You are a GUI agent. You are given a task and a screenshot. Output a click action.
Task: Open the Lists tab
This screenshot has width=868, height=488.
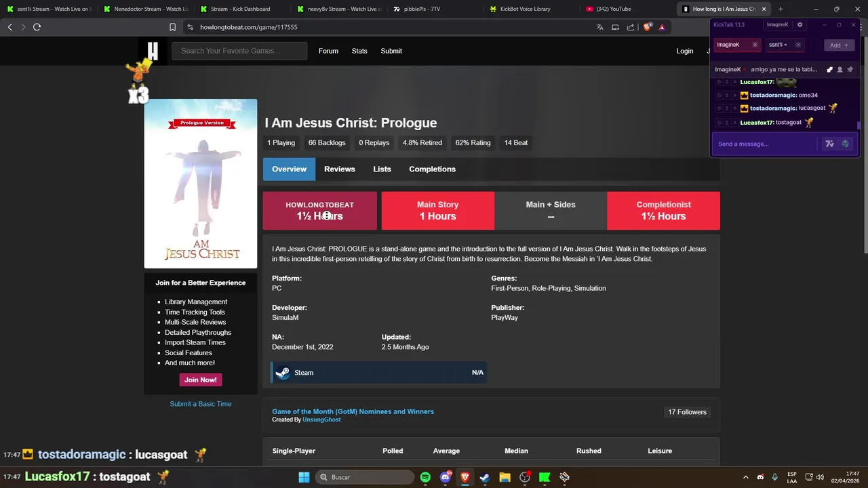382,169
